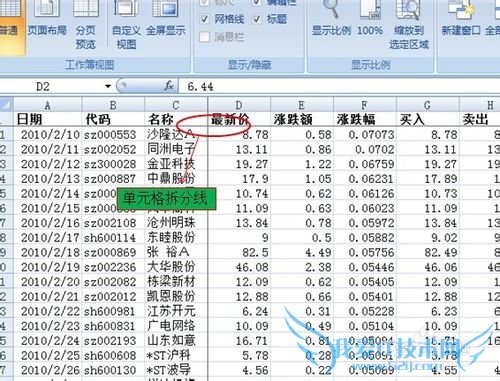This screenshot has height=381, width=500.
Task: Select column C header
Action: 176,105
